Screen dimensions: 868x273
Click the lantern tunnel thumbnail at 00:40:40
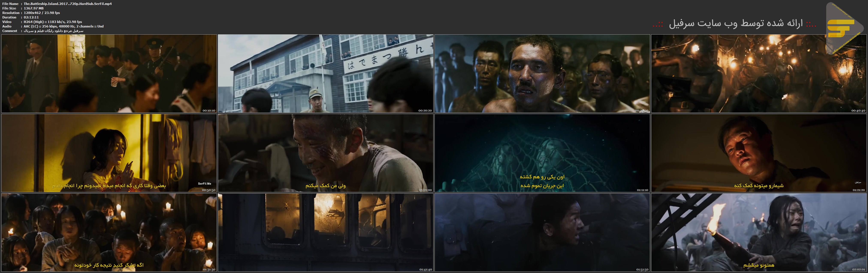(x=758, y=73)
